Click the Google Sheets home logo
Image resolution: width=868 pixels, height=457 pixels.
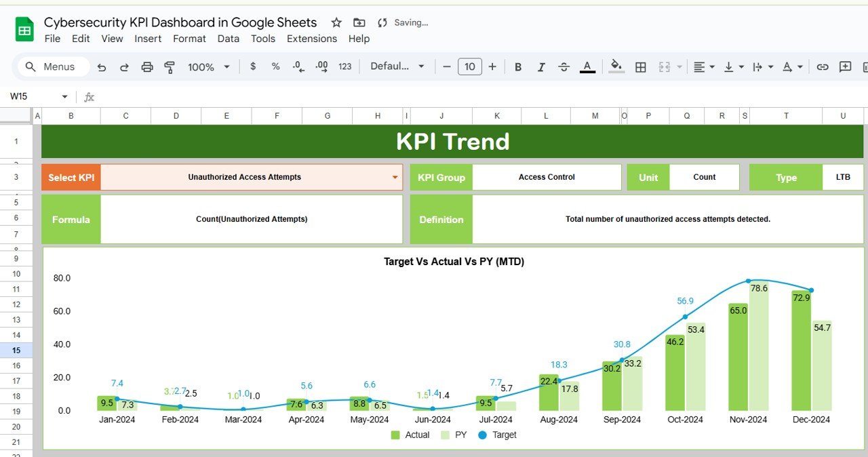(24, 30)
